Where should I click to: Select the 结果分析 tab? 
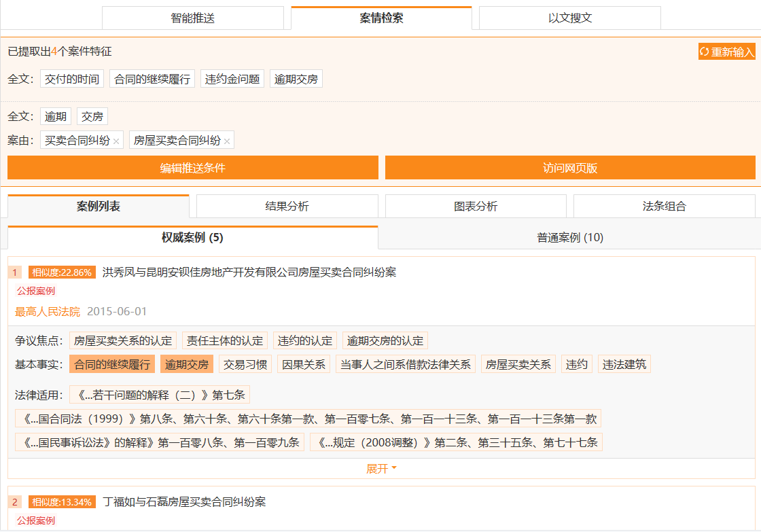pos(287,207)
